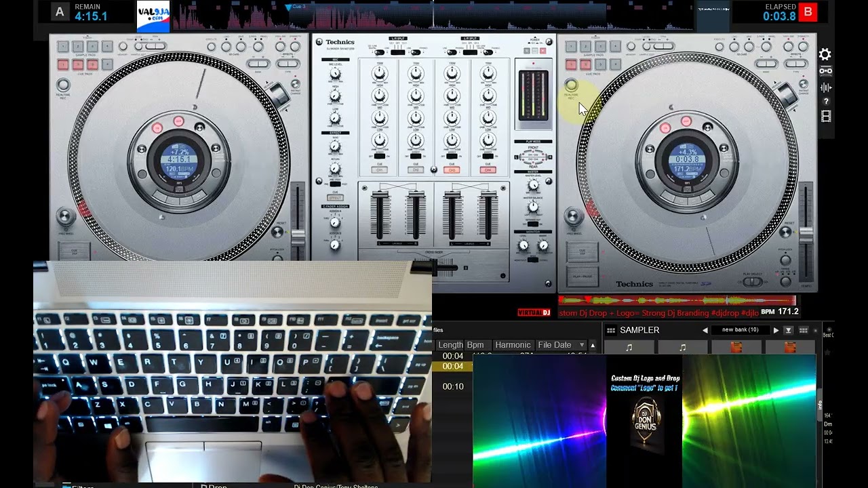Collapse browser list with up arrow
Viewport: 868px width, 488px height.
tap(593, 345)
